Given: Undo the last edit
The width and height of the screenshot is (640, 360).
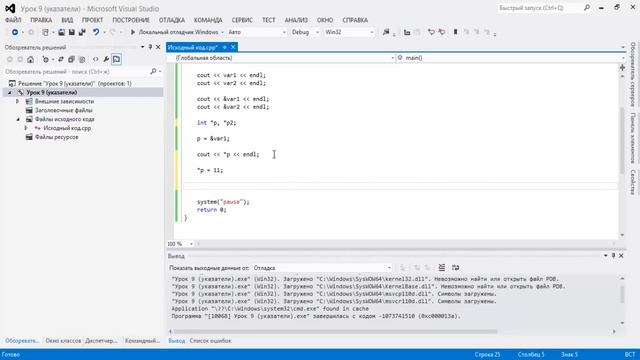Looking at the screenshot, I should click(96, 32).
